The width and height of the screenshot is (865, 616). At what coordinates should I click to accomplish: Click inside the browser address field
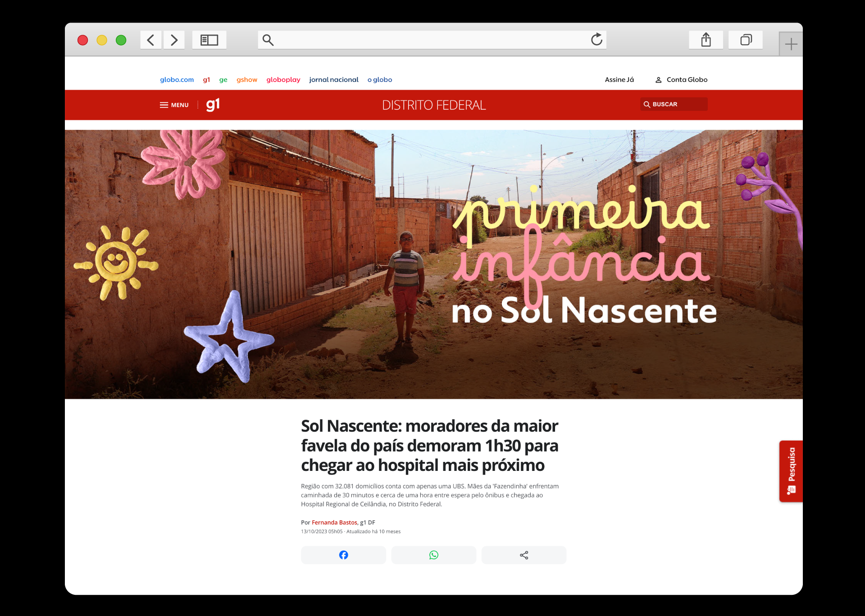[432, 40]
